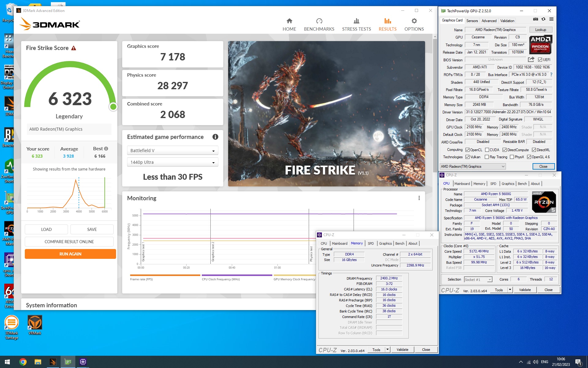Switch to GPU-Z taskbar icon
Viewport: 588px width, 368px height.
click(68, 362)
